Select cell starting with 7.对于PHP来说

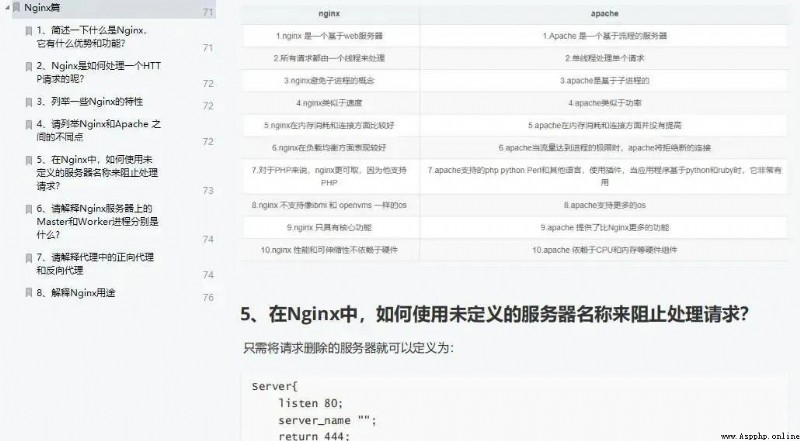click(329, 176)
